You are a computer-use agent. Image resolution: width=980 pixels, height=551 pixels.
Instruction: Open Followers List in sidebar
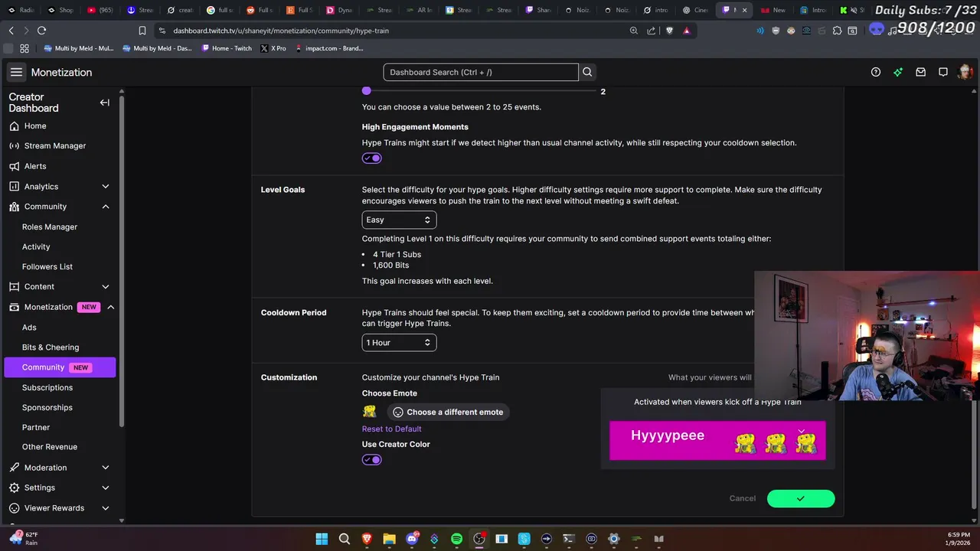pyautogui.click(x=47, y=266)
